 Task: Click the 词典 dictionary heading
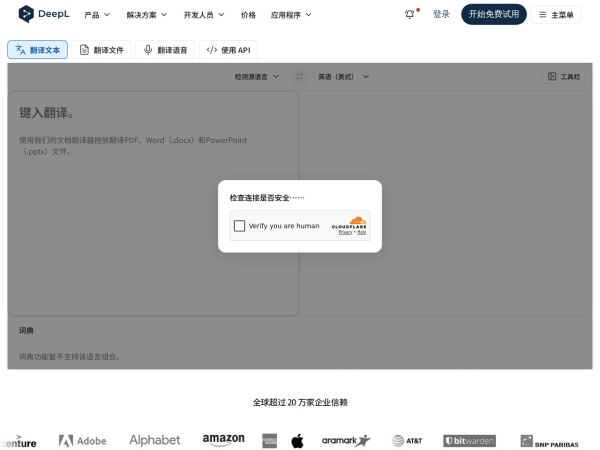coord(26,330)
